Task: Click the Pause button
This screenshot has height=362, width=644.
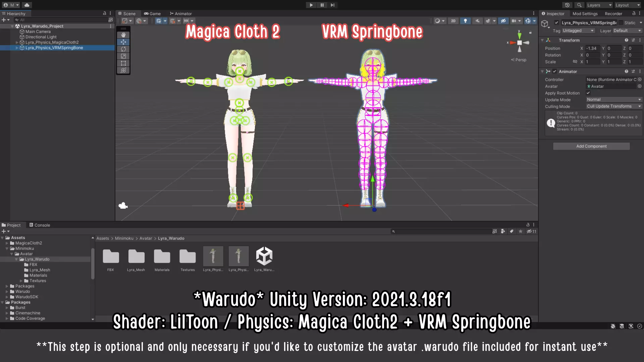Action: point(322,5)
